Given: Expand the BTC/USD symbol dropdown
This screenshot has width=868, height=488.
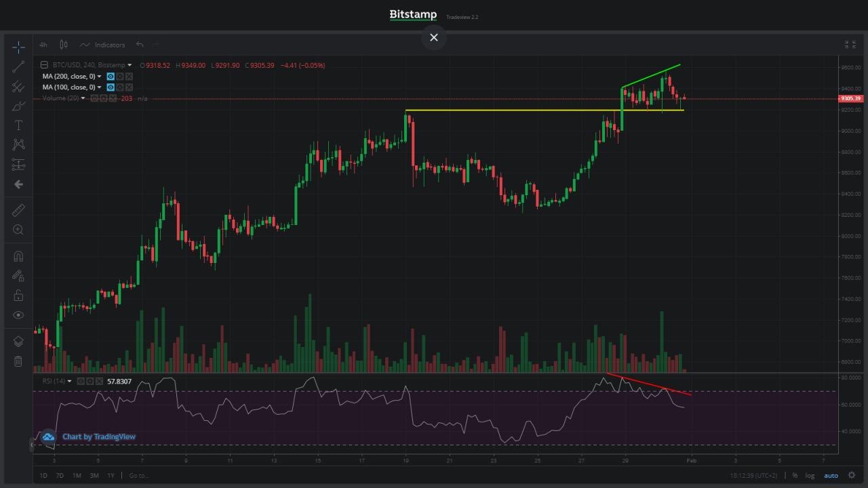Looking at the screenshot, I should [130, 65].
